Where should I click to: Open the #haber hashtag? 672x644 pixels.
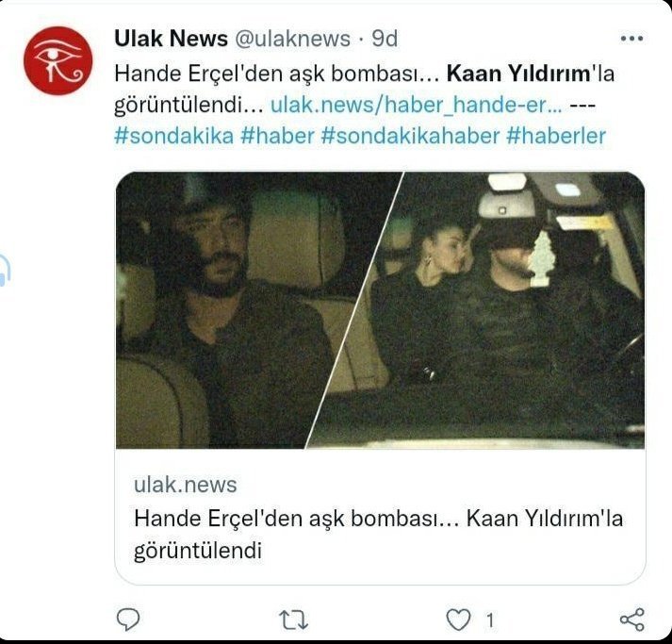click(277, 136)
